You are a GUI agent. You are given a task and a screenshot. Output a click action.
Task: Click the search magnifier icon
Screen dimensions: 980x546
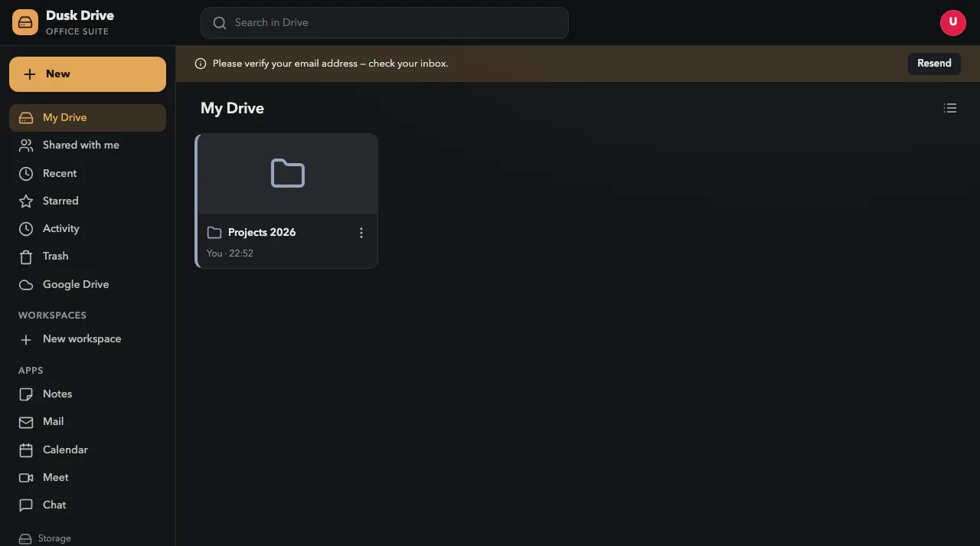[220, 23]
